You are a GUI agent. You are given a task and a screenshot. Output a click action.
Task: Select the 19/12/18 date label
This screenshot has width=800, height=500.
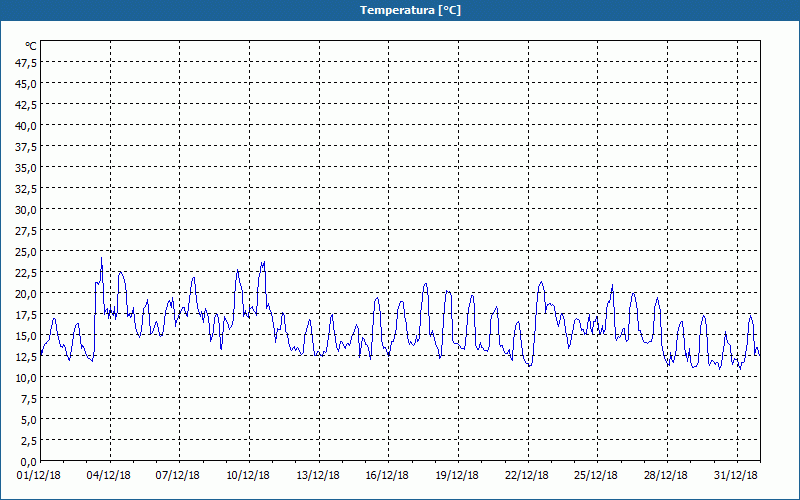(x=457, y=475)
